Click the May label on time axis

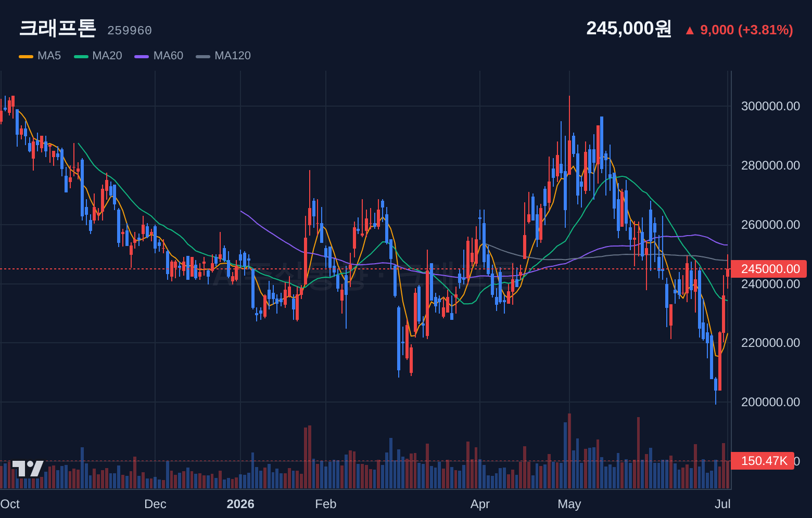[569, 504]
